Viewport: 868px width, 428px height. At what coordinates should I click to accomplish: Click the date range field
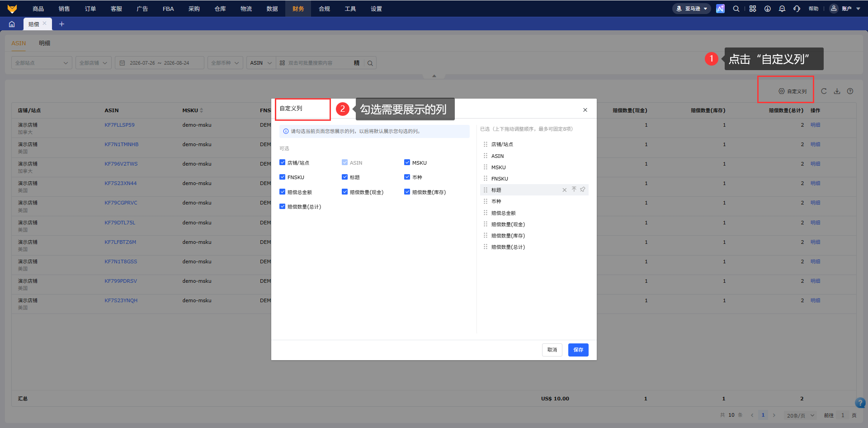click(x=160, y=63)
